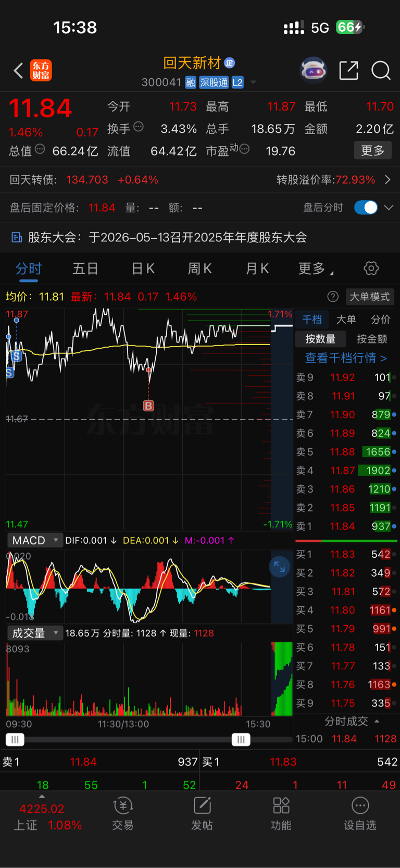
Task: Open the MACD indicator dropdown
Action: (x=34, y=541)
